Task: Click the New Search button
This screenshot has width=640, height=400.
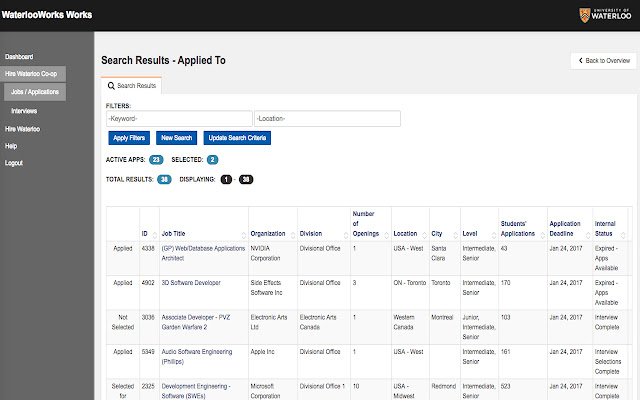Action: [176, 138]
